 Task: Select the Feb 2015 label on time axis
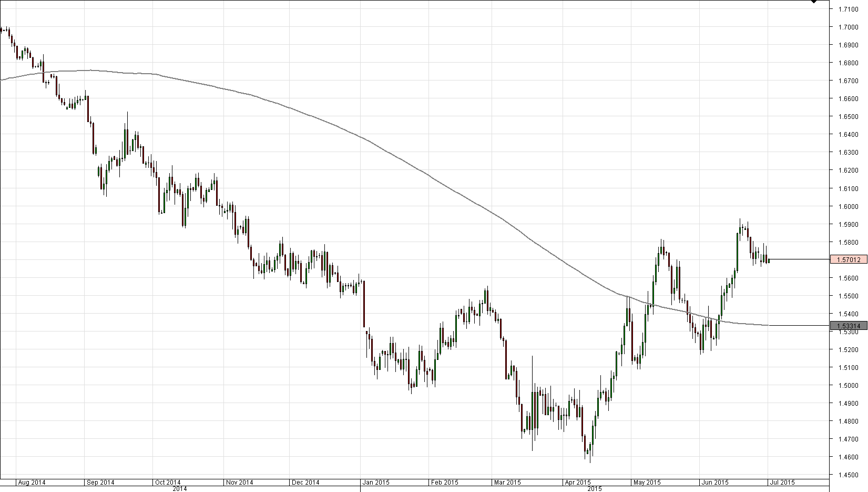(444, 482)
